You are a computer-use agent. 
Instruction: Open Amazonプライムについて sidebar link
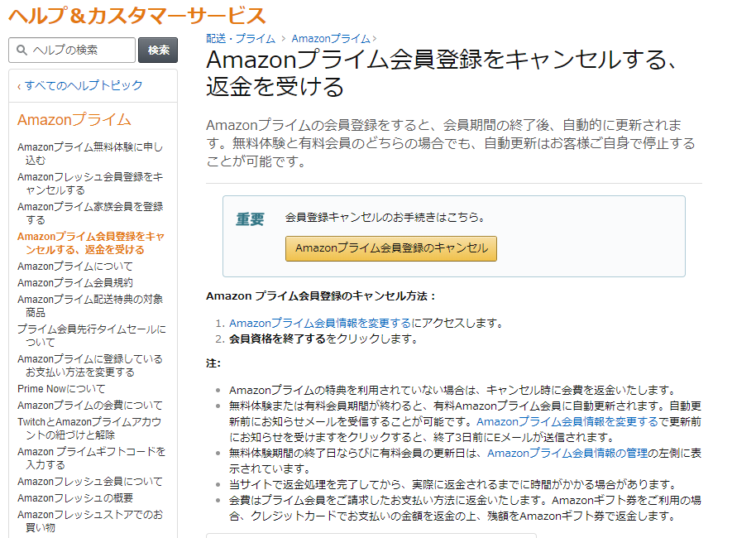point(75,267)
